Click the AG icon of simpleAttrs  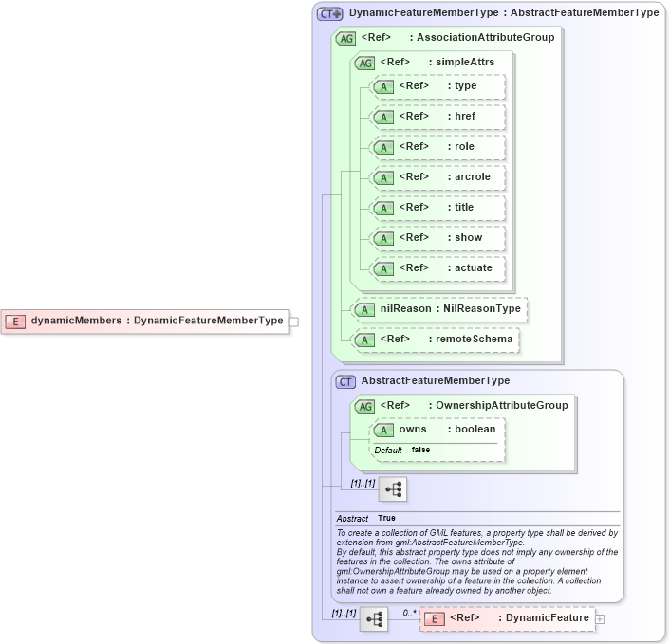click(365, 64)
